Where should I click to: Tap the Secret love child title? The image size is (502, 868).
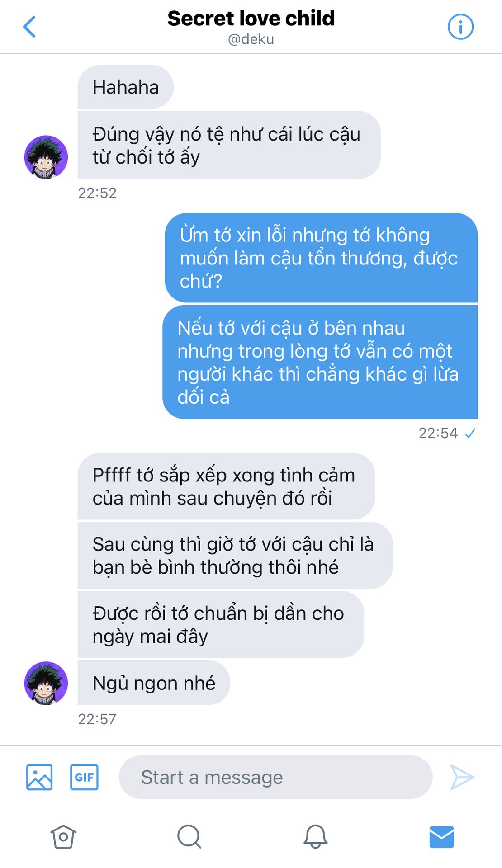point(251,19)
